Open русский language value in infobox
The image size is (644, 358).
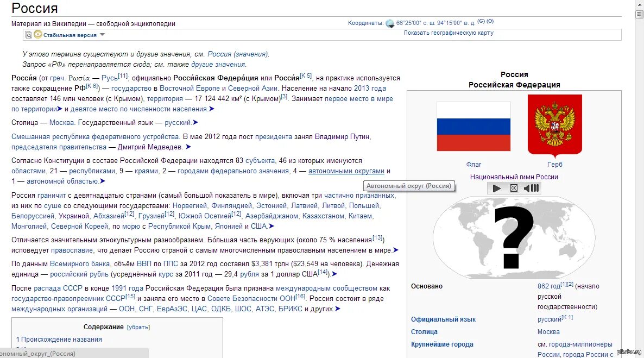tap(550, 319)
